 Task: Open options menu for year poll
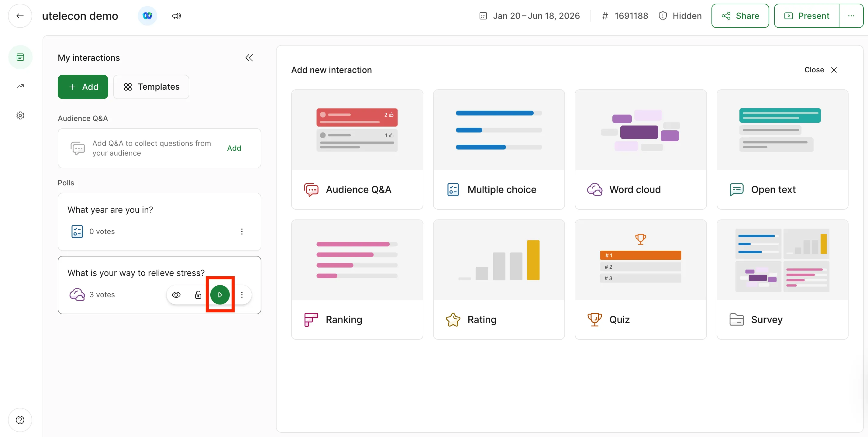coord(242,232)
